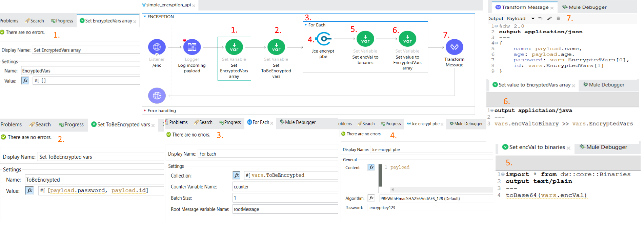Collapse the For Each scope triangle
Viewport: 644px width, 244px height.
pyautogui.click(x=306, y=25)
